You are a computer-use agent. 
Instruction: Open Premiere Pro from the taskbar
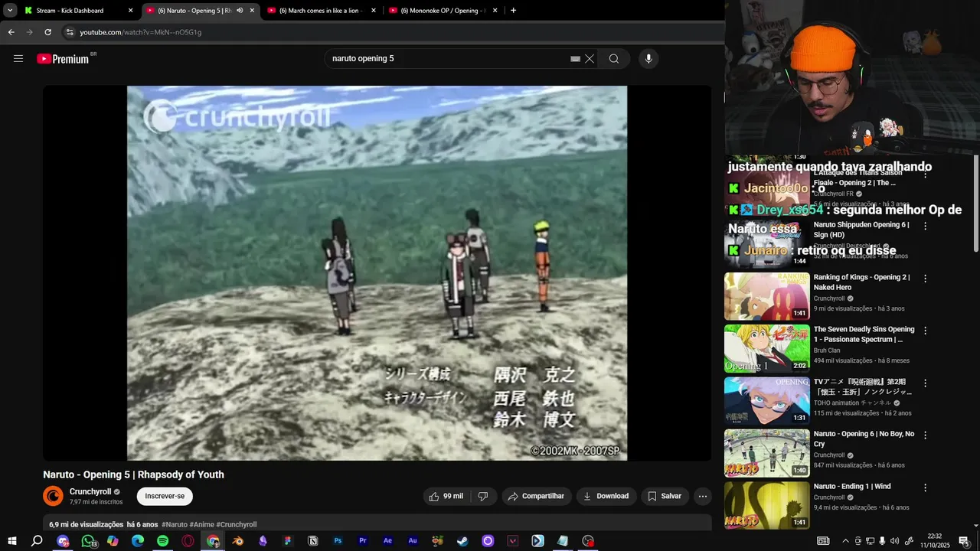tap(363, 541)
